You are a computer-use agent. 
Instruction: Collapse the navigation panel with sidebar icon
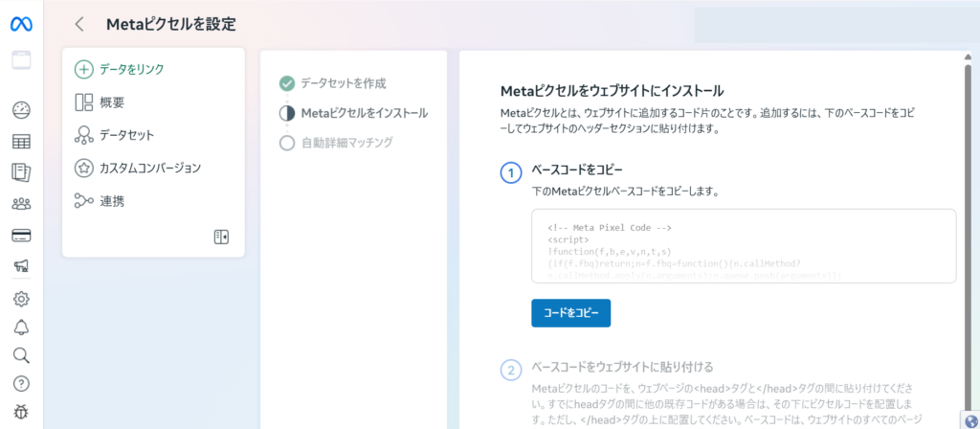pyautogui.click(x=221, y=237)
